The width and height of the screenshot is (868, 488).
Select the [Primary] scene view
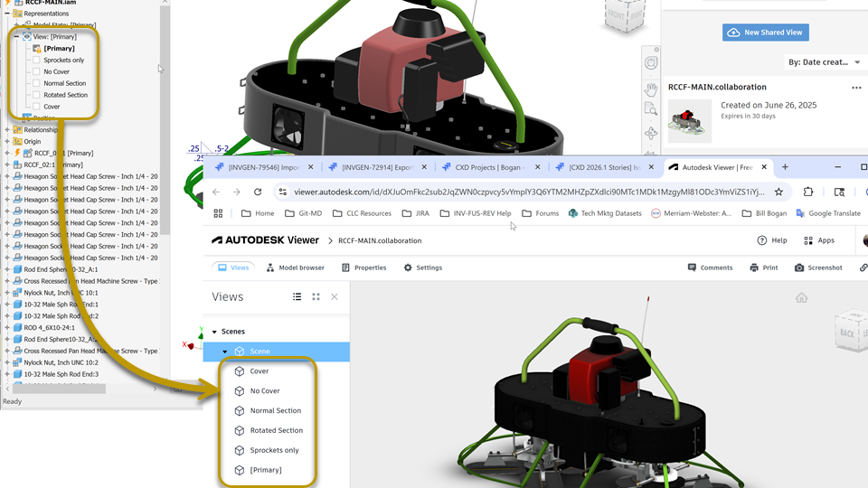pyautogui.click(x=268, y=470)
